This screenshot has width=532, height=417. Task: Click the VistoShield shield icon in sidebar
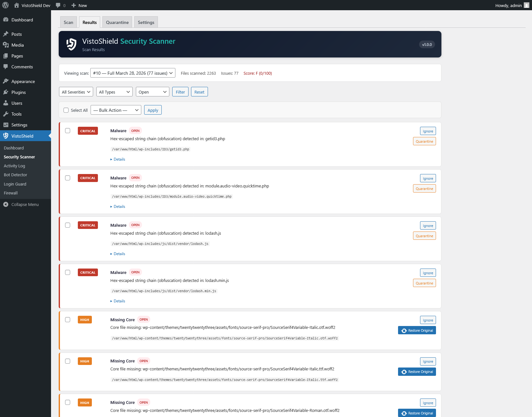[6, 136]
